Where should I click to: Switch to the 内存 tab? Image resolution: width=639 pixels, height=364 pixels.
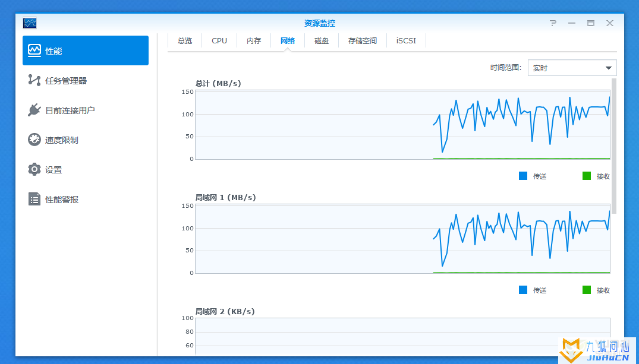pos(253,41)
